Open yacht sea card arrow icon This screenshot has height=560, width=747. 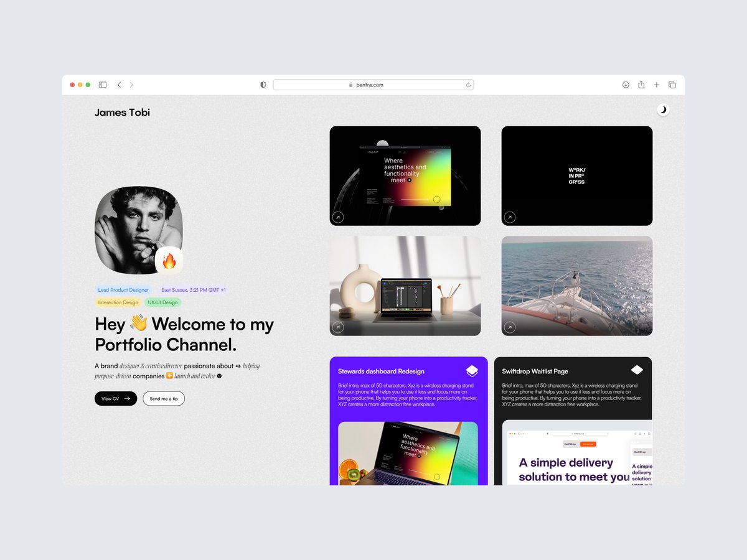click(509, 327)
